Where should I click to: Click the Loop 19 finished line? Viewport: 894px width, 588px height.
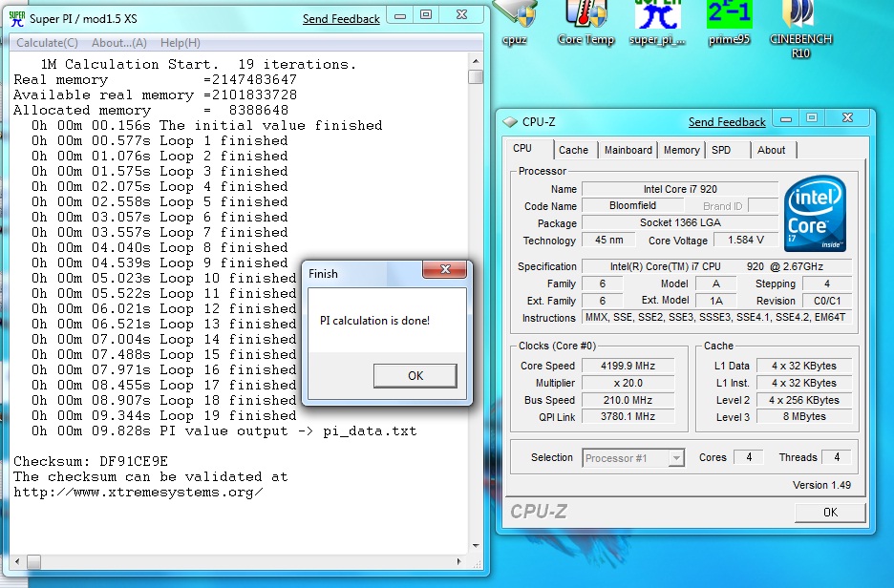(163, 415)
